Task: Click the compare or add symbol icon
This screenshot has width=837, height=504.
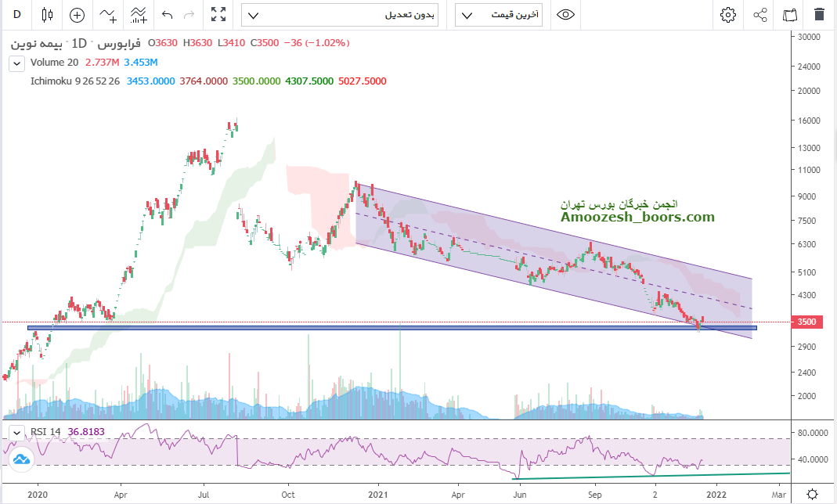Action: click(x=77, y=14)
